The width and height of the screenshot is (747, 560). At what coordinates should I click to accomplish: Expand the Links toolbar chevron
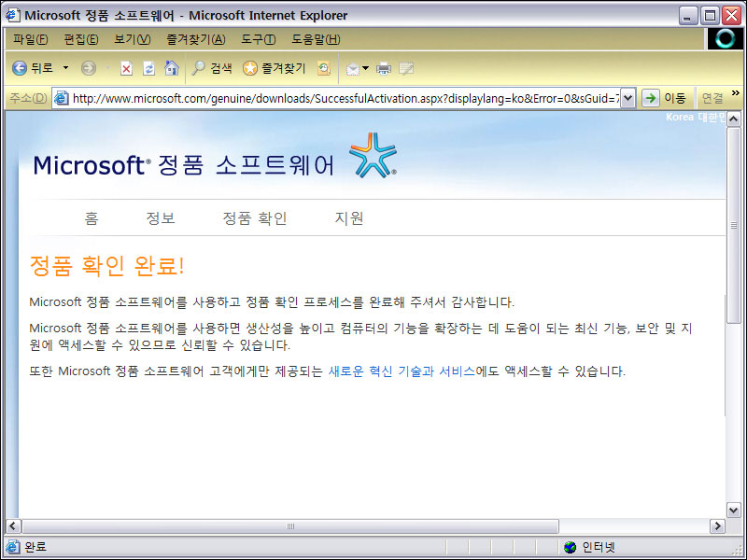(736, 92)
